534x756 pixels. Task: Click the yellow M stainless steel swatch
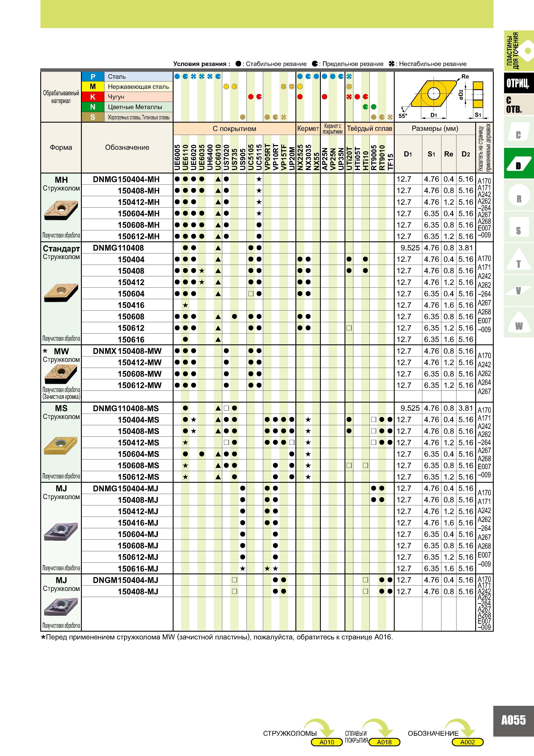[93, 87]
